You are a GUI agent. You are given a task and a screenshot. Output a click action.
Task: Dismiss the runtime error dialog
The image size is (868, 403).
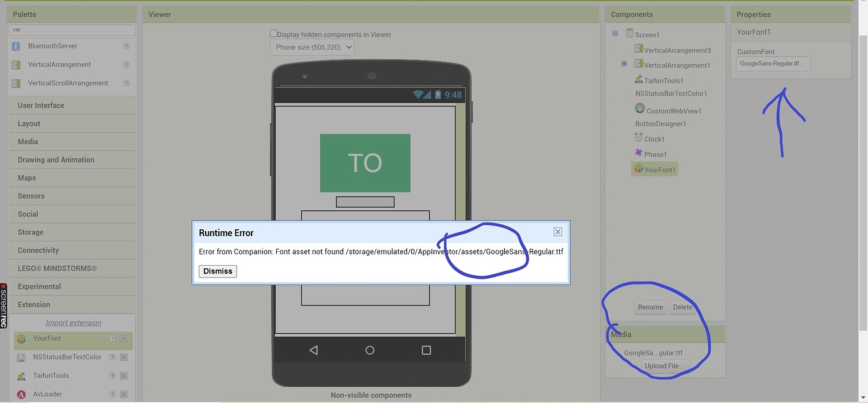218,271
